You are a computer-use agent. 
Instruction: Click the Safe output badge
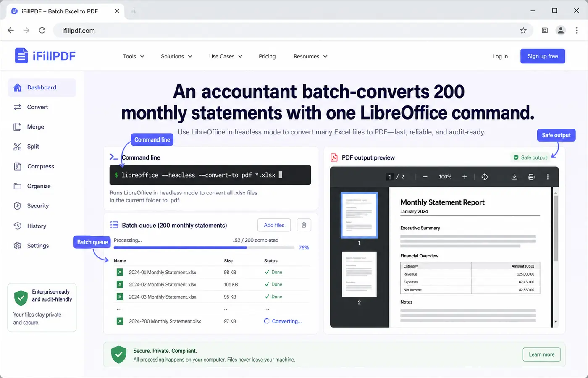click(x=530, y=157)
